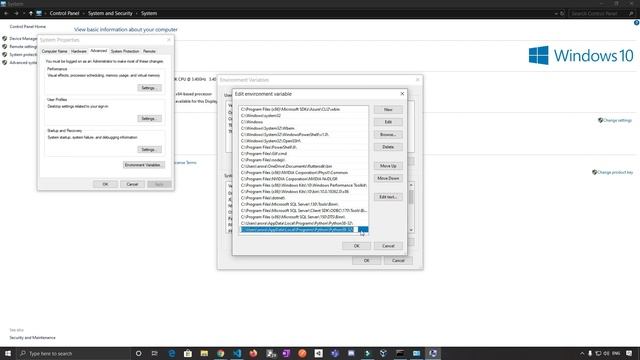Open Performance Settings in System Properties
This screenshot has width=640, height=360.
[x=149, y=88]
